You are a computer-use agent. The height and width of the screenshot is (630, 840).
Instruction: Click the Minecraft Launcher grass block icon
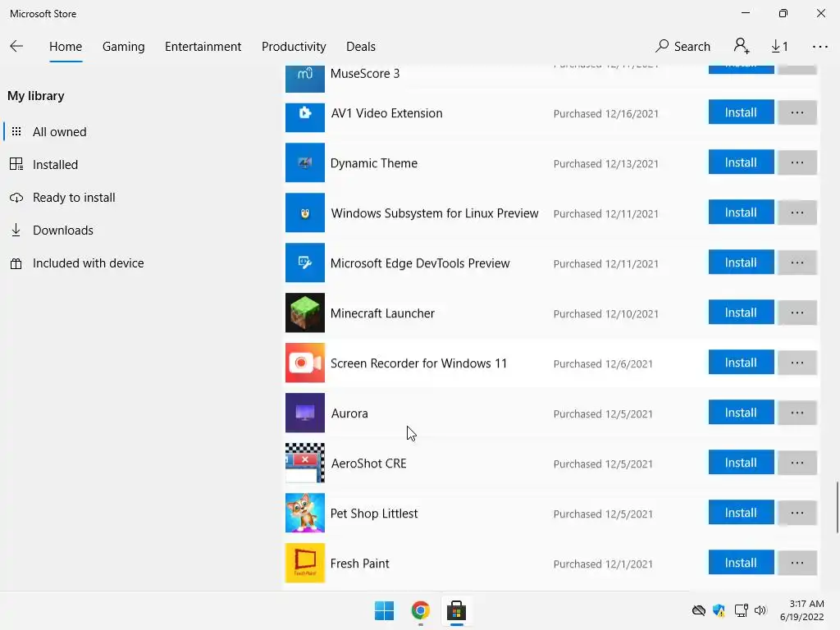click(305, 313)
